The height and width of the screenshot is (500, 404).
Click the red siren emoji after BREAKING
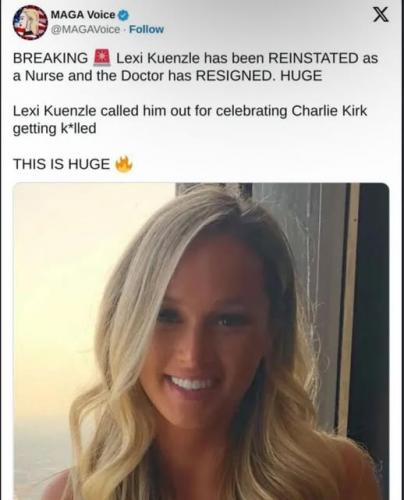102,57
